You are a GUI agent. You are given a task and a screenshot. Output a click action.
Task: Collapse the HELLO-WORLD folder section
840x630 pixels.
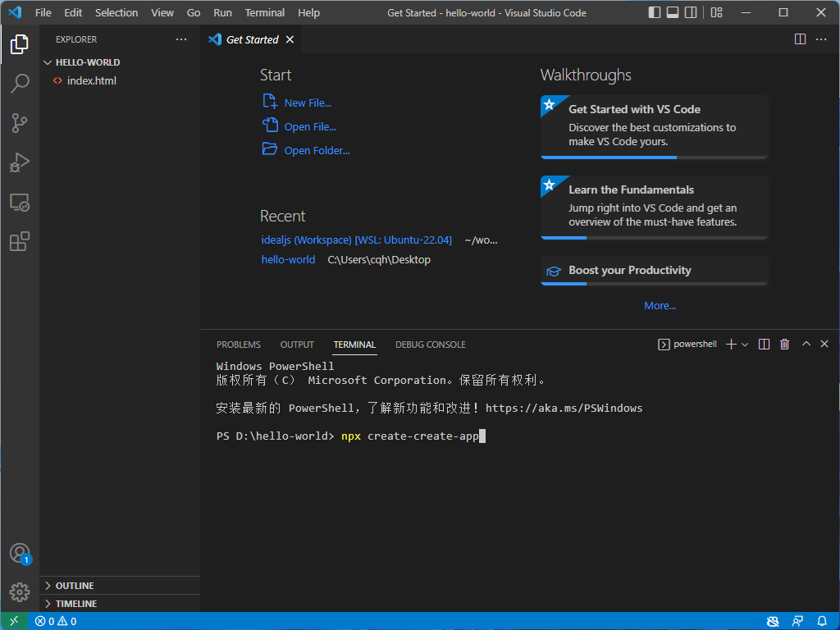point(48,62)
